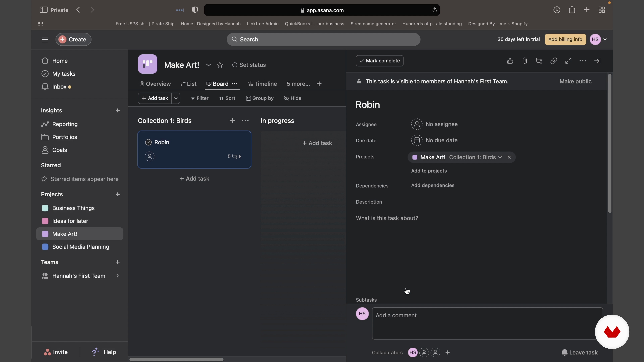Open Collection 1: Birds section options

pos(245,121)
